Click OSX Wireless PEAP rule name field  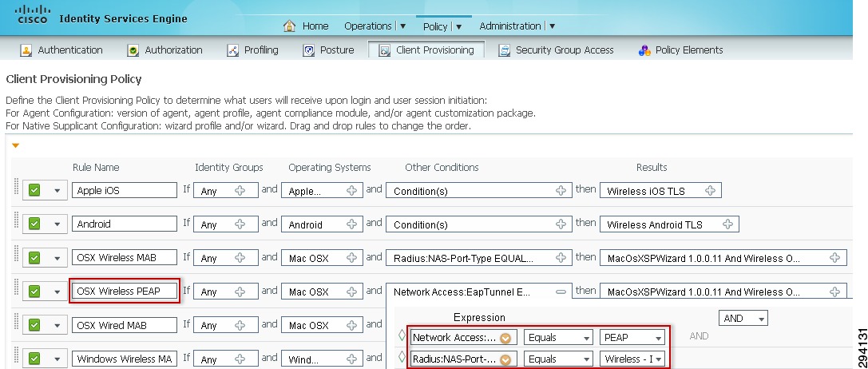coord(125,291)
